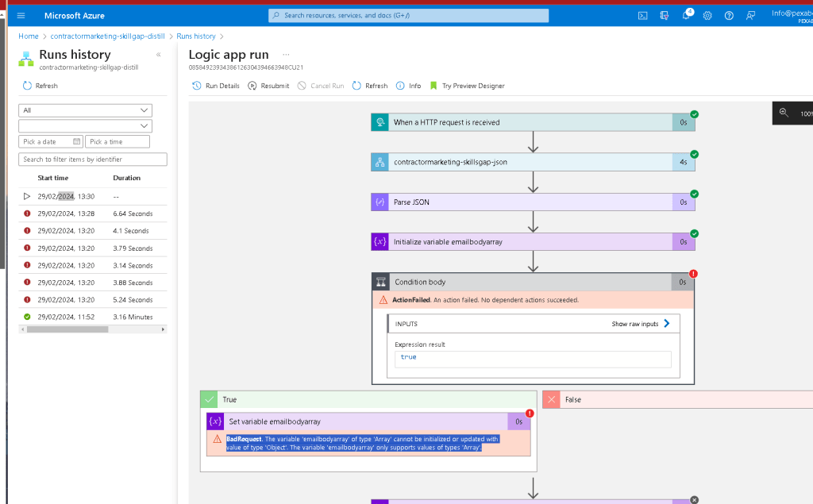Open the Runs history breadcrumb link
This screenshot has height=504, width=813.
pos(196,37)
